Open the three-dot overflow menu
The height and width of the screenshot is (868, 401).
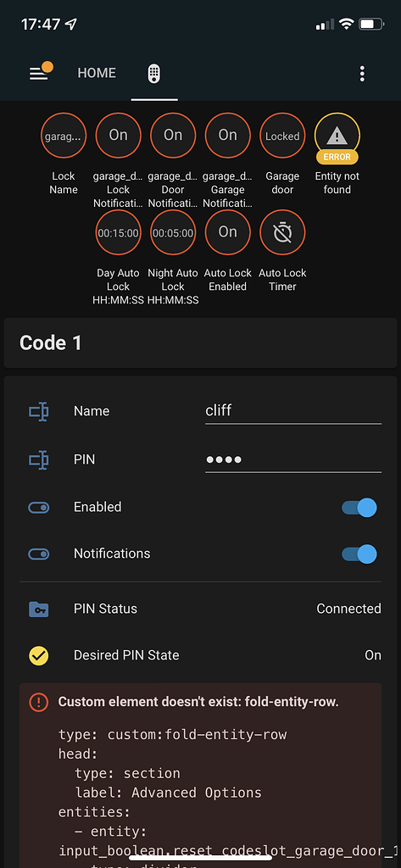(362, 73)
